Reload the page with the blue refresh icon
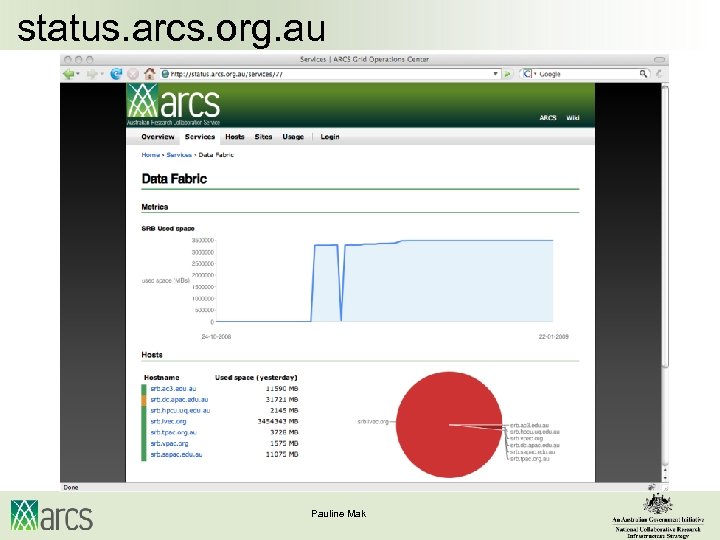Screen dimensions: 720x540 [x=116, y=74]
